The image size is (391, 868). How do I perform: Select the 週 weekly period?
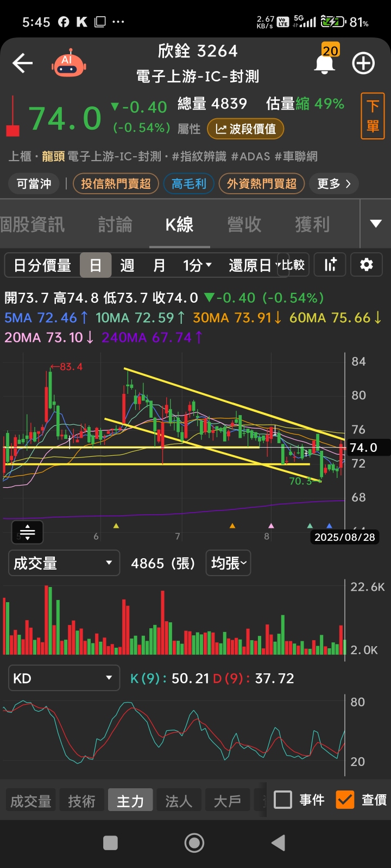[127, 265]
